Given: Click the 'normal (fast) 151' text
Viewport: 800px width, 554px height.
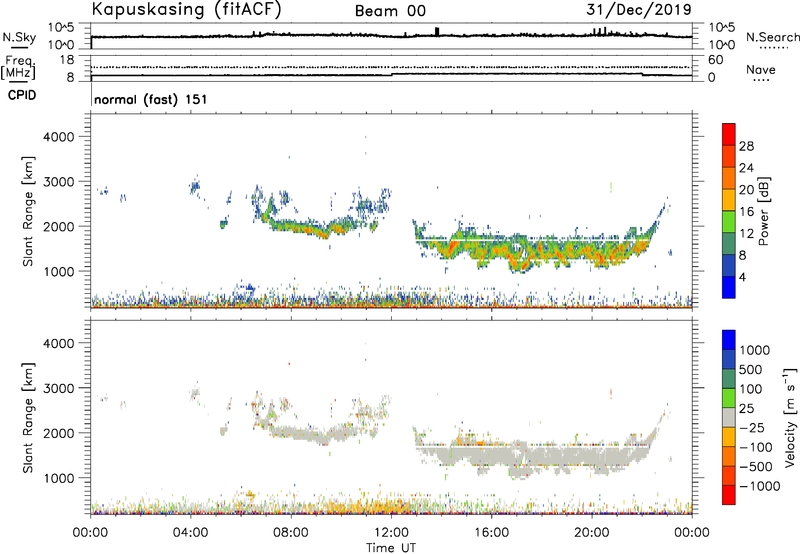Looking at the screenshot, I should tap(151, 99).
